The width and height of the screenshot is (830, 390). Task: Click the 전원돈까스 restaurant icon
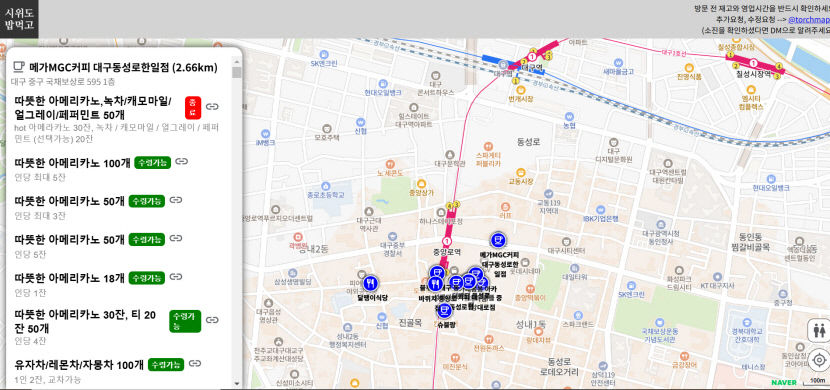click(x=490, y=339)
